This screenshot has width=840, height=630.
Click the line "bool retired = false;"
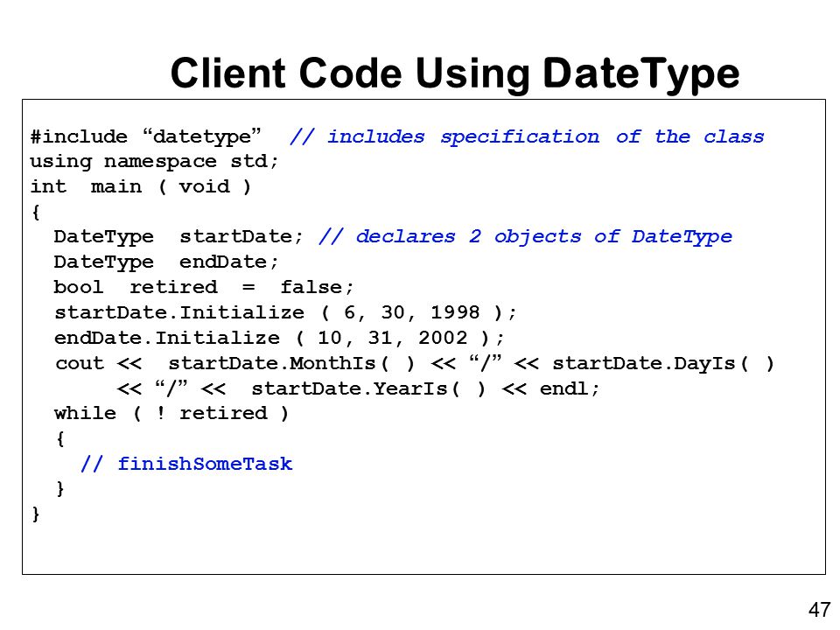(204, 288)
